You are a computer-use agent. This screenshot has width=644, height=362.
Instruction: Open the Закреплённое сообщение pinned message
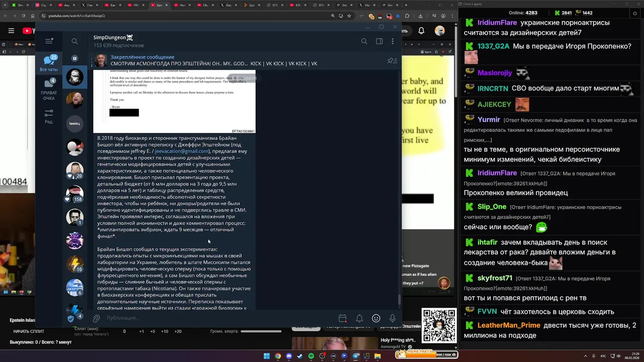[x=214, y=60]
